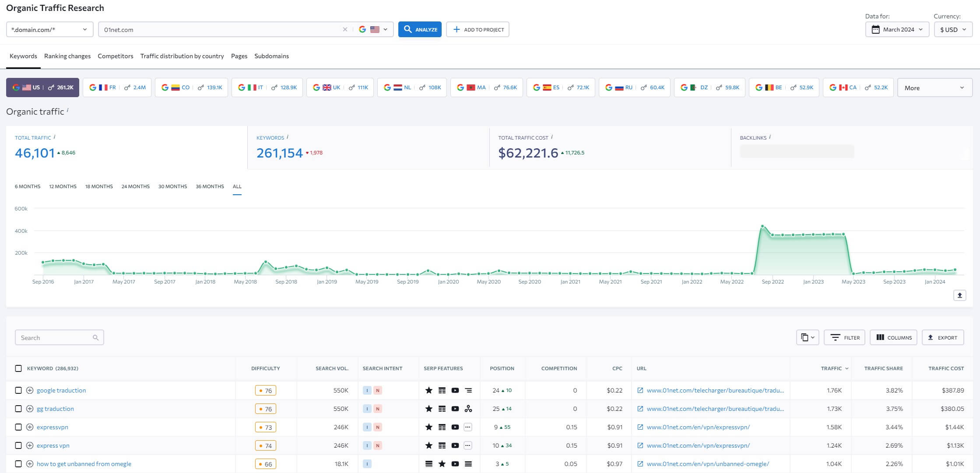Click the magnifier icon in keyword search box
The height and width of the screenshot is (473, 980).
coord(95,337)
